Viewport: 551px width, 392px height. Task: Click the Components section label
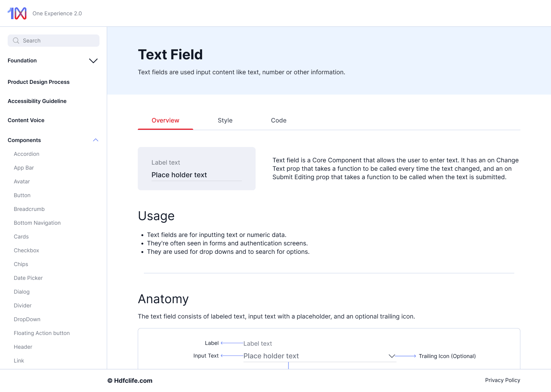coord(24,140)
